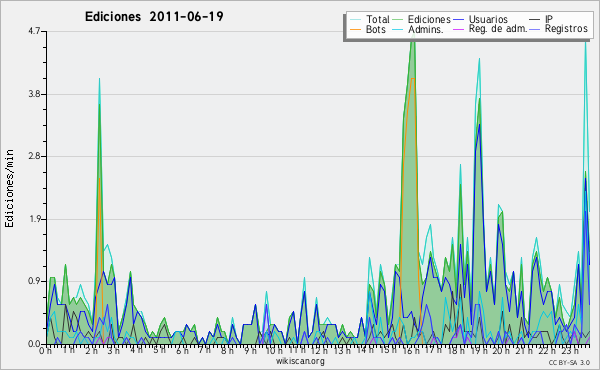
Task: Click the '16 h' x-axis label
Action: (x=411, y=350)
